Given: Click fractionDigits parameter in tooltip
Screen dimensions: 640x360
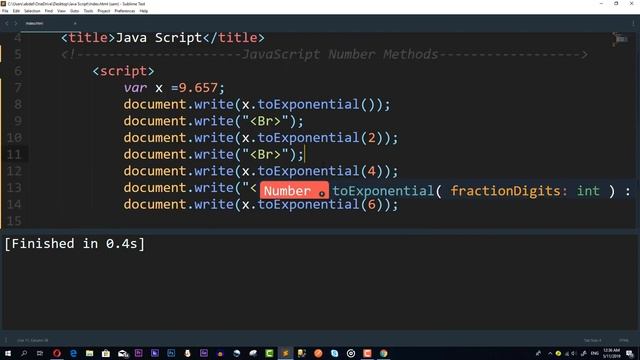Looking at the screenshot, I should coord(505,191).
